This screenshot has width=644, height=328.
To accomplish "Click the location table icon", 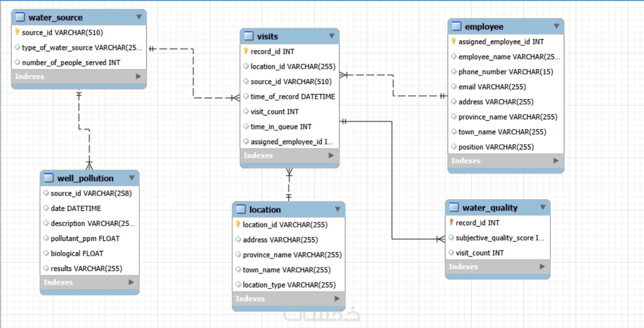I will [241, 210].
